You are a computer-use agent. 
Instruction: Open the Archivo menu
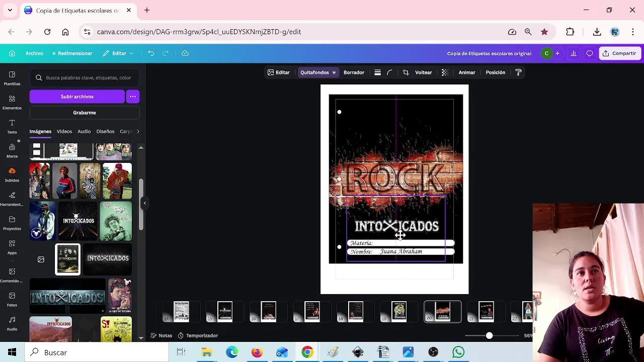(34, 53)
